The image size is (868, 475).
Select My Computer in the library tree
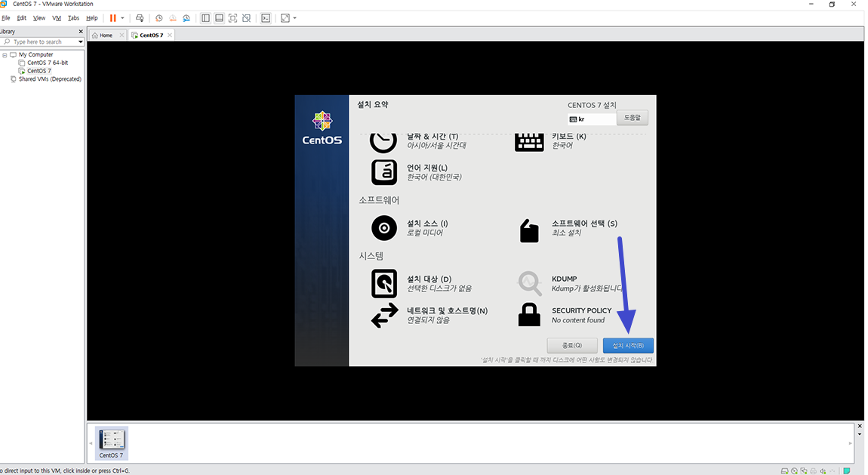coord(36,55)
